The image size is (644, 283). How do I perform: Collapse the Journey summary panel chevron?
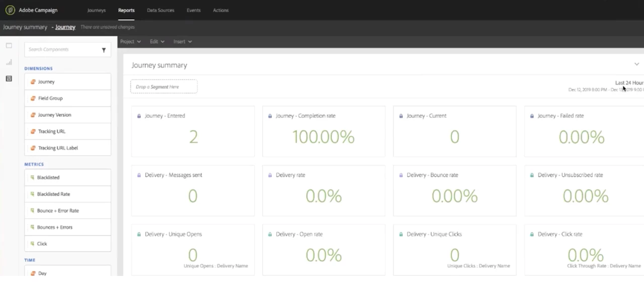[636, 64]
